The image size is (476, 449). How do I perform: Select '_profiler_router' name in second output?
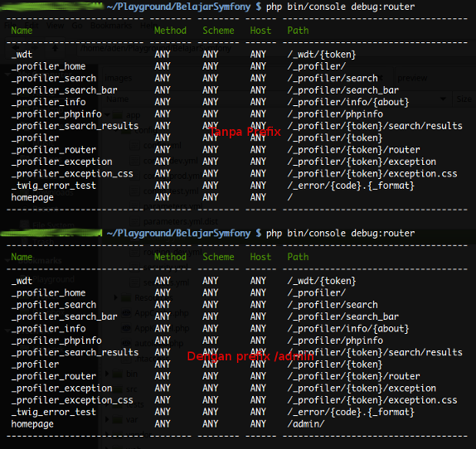click(x=53, y=376)
